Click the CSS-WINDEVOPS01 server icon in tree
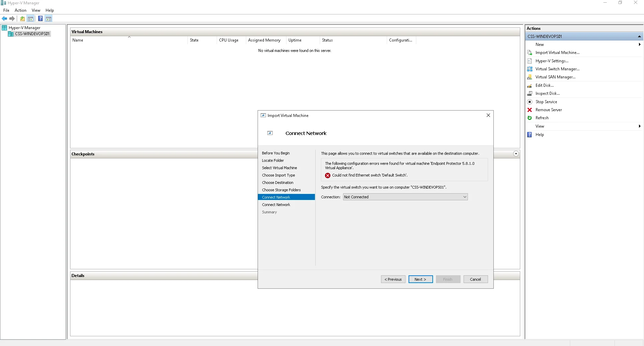Viewport: 644px width, 346px height. [x=11, y=34]
